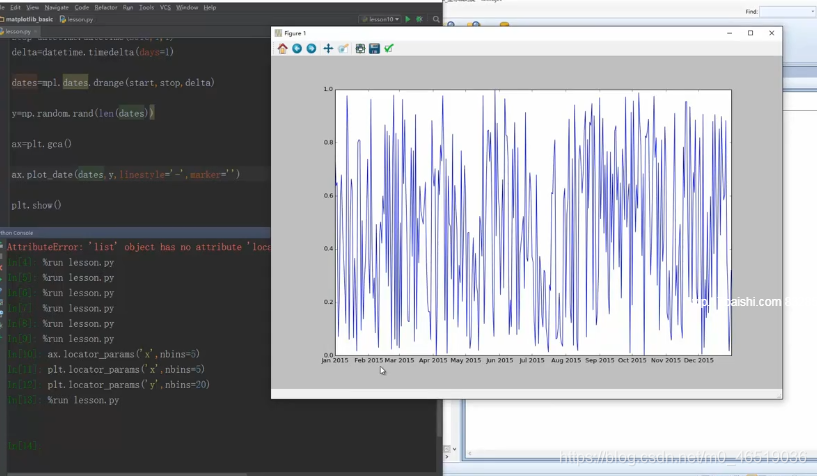Open the Help menu
This screenshot has width=817, height=476.
[x=209, y=7]
